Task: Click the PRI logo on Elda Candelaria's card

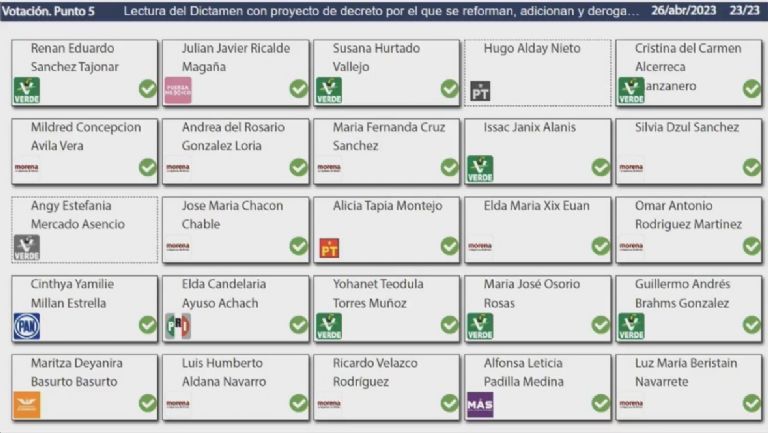Action: [178, 326]
